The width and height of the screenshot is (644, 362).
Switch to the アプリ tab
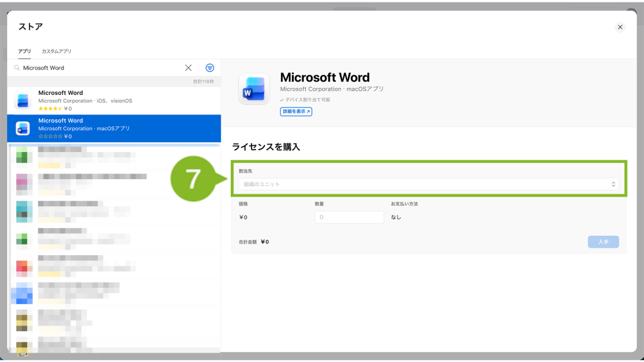(25, 52)
